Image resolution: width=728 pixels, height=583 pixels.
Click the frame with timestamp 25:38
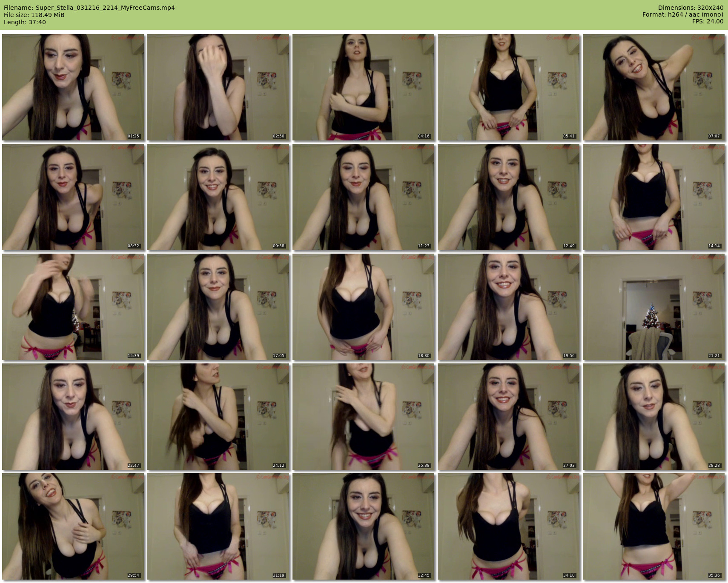click(x=364, y=417)
